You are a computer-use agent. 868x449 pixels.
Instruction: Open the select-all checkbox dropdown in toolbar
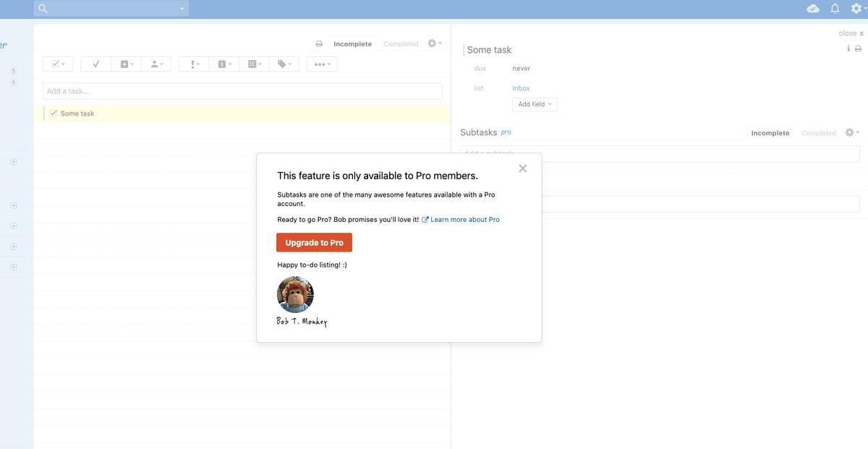point(58,64)
